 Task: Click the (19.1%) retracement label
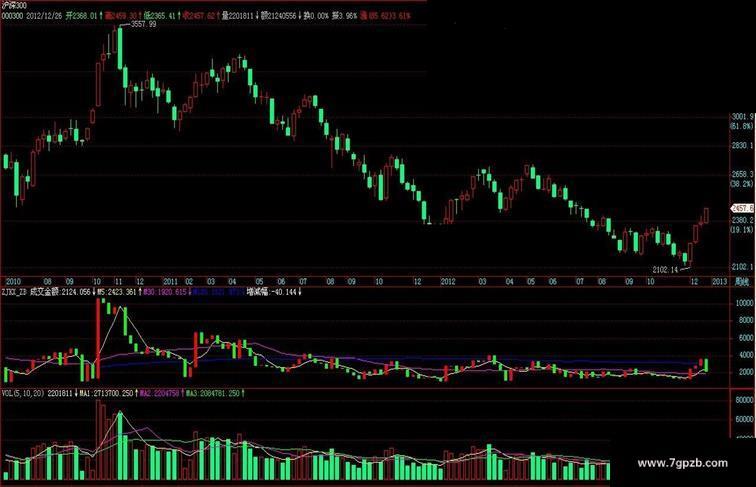point(742,230)
